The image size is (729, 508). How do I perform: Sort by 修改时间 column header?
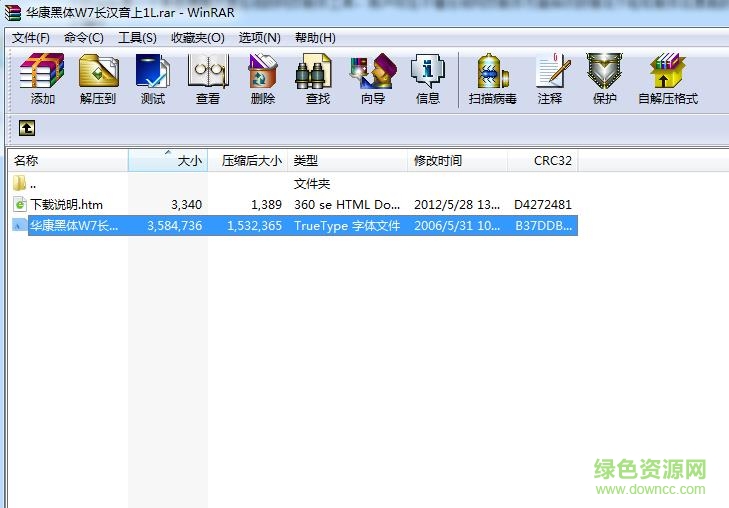coord(457,160)
